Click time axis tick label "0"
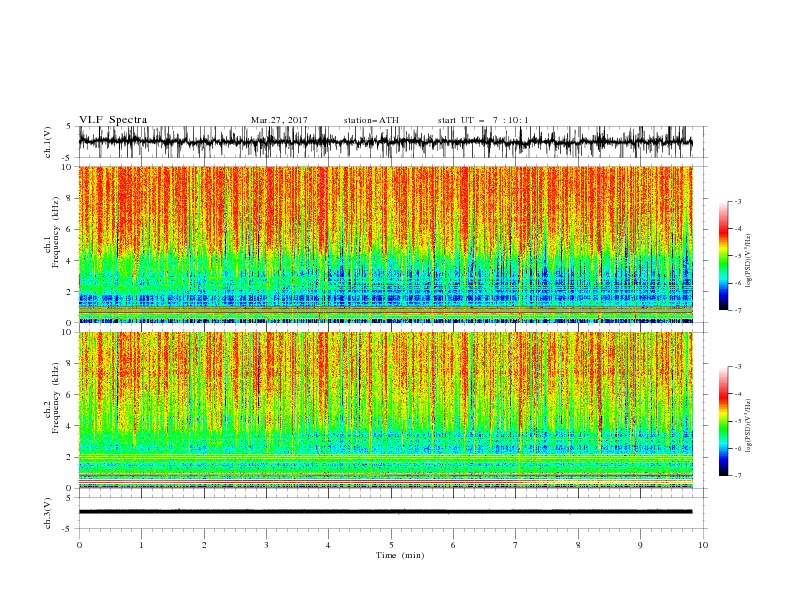792x612 pixels. (79, 545)
